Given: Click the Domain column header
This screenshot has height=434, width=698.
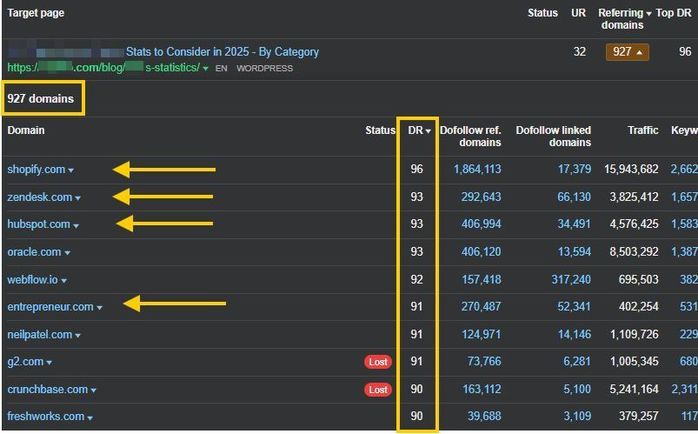Looking at the screenshot, I should tap(26, 130).
